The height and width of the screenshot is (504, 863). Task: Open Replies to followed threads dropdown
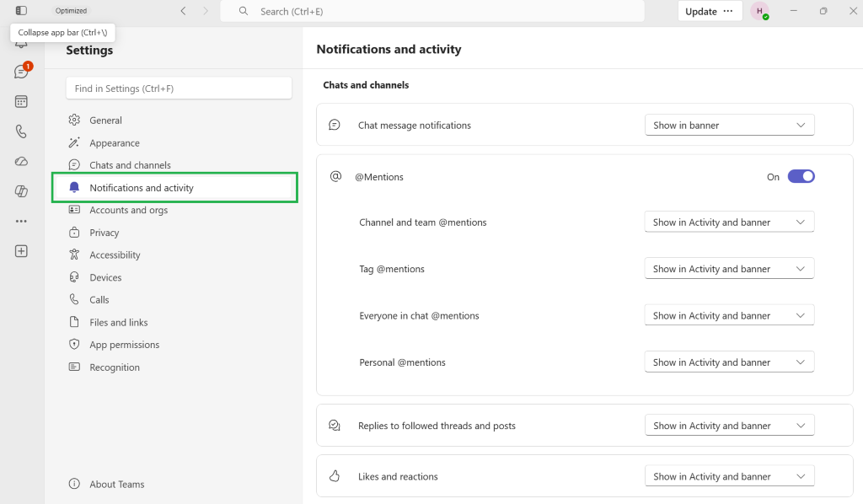tap(729, 426)
